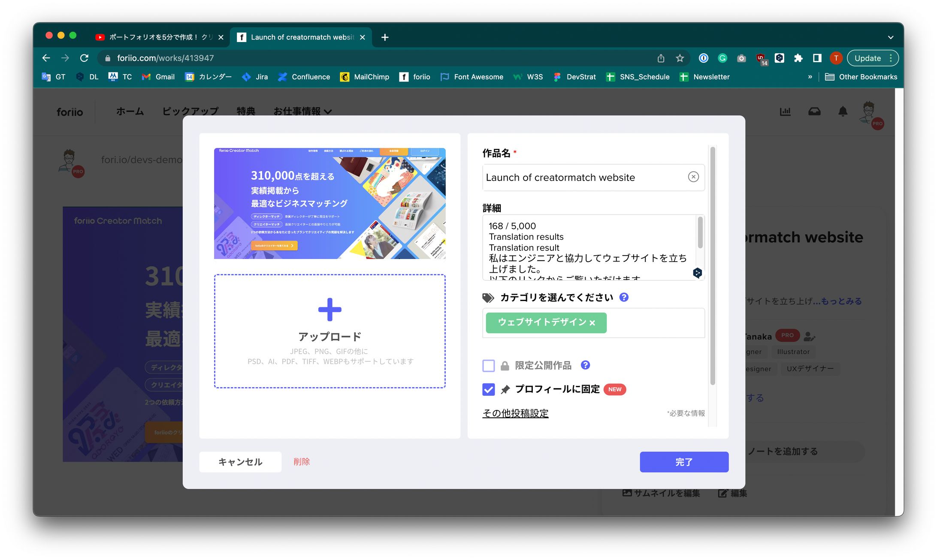Open the カレンダー bookmark
Viewport: 937px width, 560px height.
coord(208,77)
